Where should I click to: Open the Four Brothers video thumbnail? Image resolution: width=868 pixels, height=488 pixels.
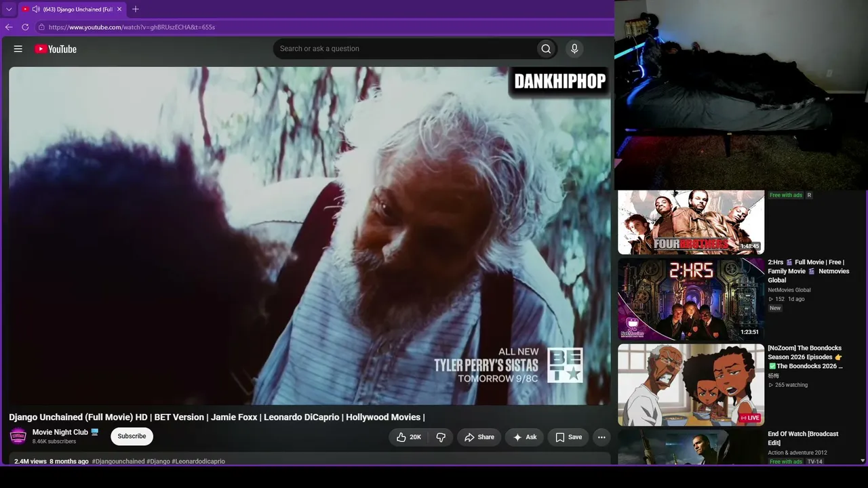click(691, 222)
